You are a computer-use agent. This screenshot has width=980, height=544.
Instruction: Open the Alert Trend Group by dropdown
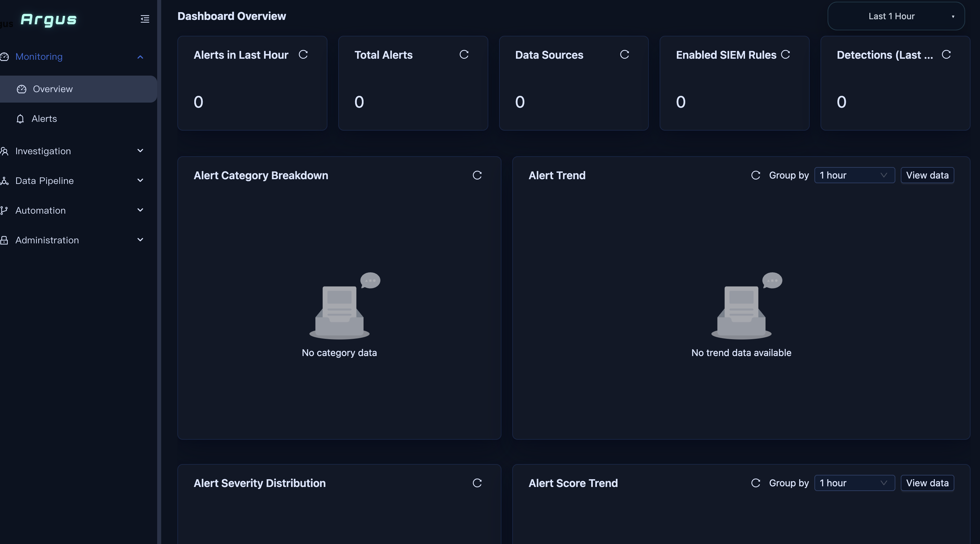(x=855, y=175)
